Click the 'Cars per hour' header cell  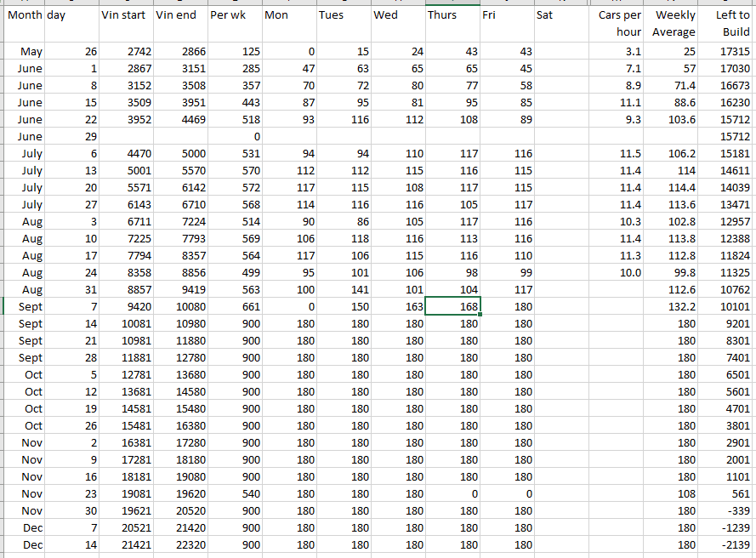pos(615,23)
